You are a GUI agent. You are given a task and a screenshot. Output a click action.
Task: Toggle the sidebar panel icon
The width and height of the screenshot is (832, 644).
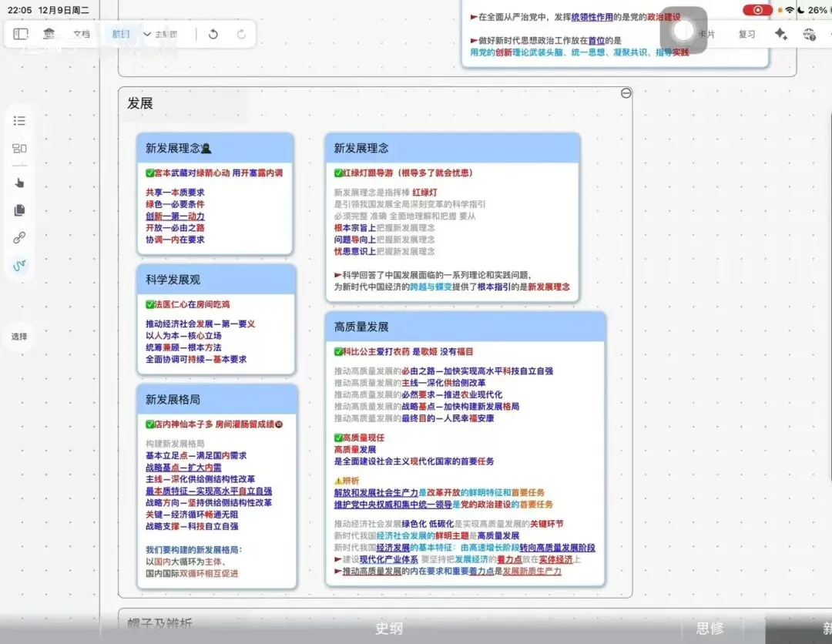[21, 34]
